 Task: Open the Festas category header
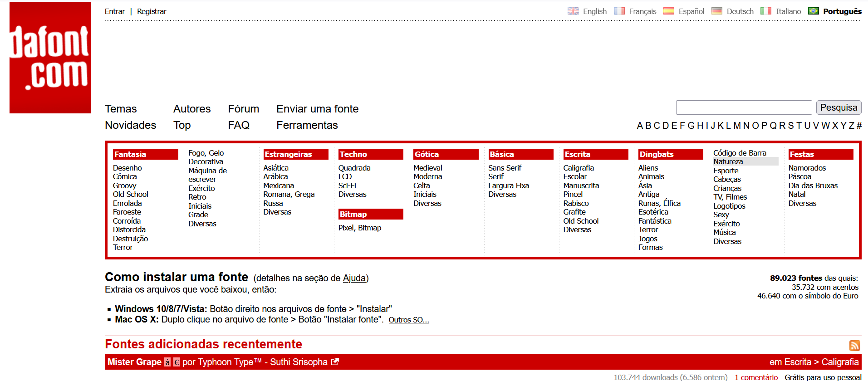(821, 154)
